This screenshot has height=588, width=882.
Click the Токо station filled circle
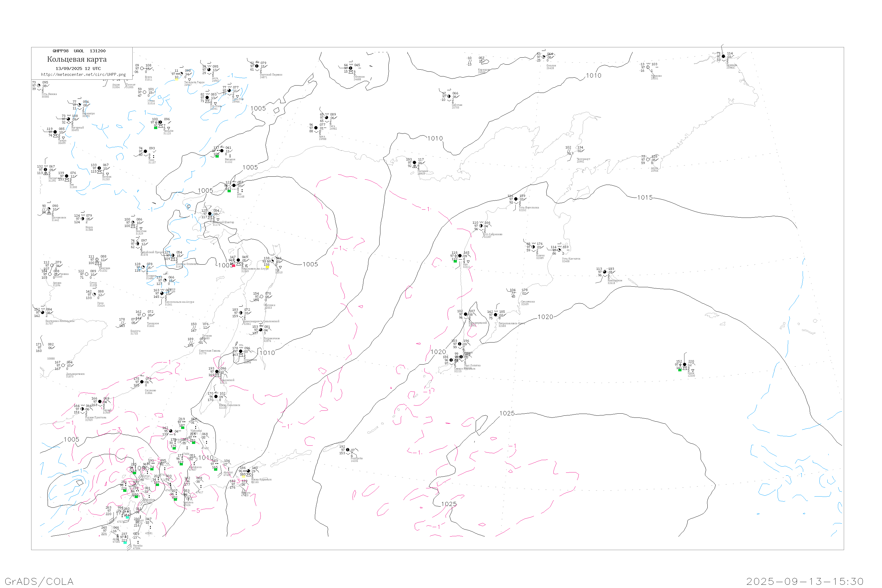146,151
